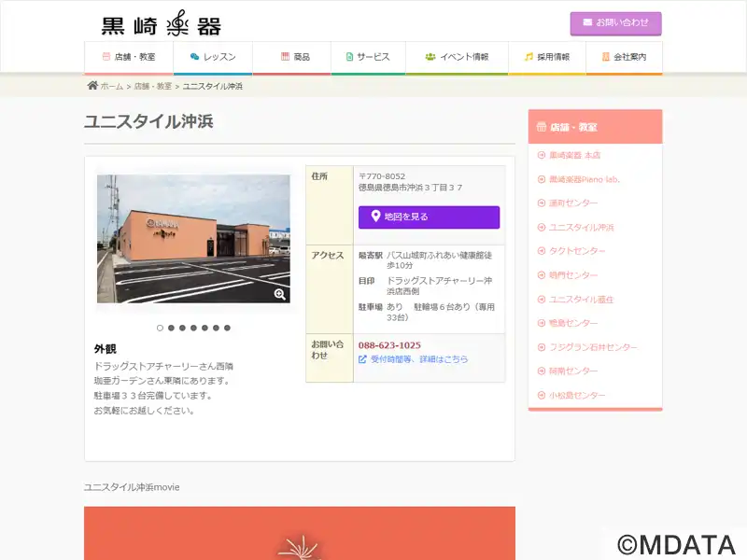
Task: Go to the イベント情報 tab
Action: point(457,57)
